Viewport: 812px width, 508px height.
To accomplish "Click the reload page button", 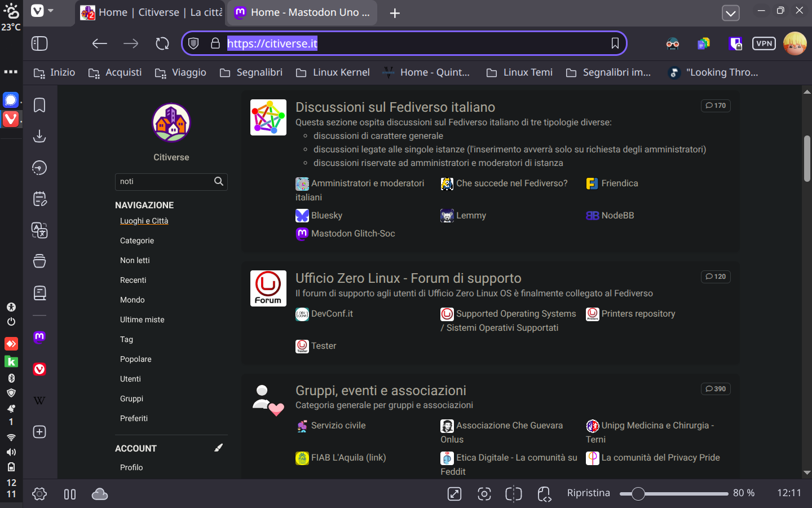I will coord(162,43).
